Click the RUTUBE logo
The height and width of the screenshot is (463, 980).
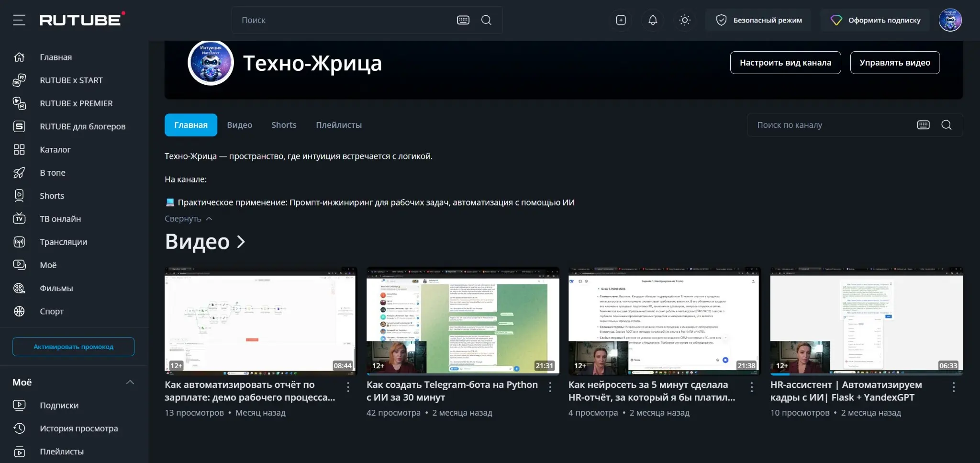click(x=79, y=20)
